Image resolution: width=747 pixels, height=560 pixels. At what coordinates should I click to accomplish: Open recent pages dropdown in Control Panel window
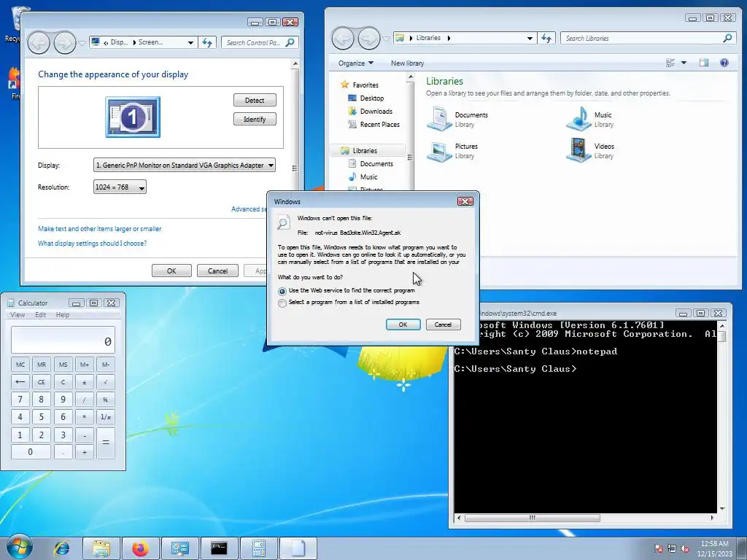click(82, 43)
